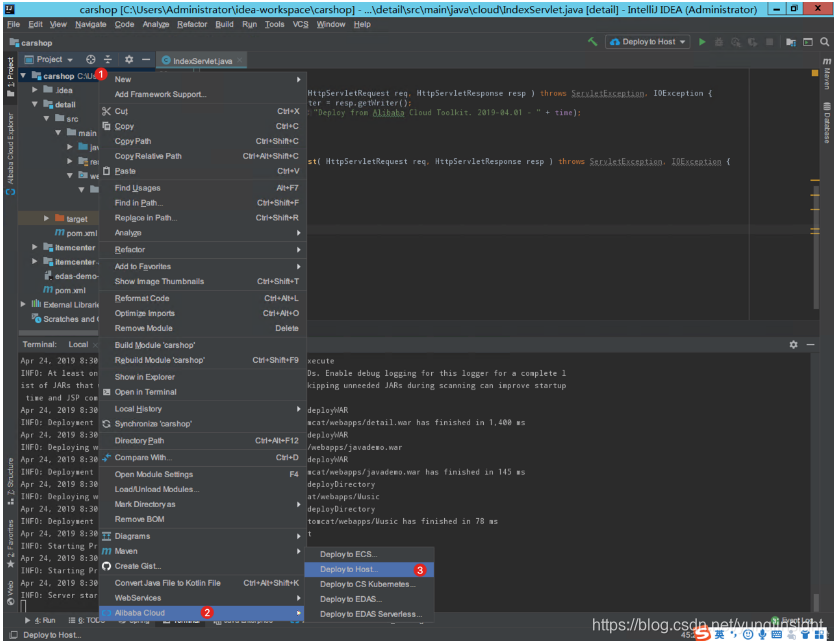Click the Debug bug icon in toolbar
Screen dimensions: 834x644
point(719,41)
